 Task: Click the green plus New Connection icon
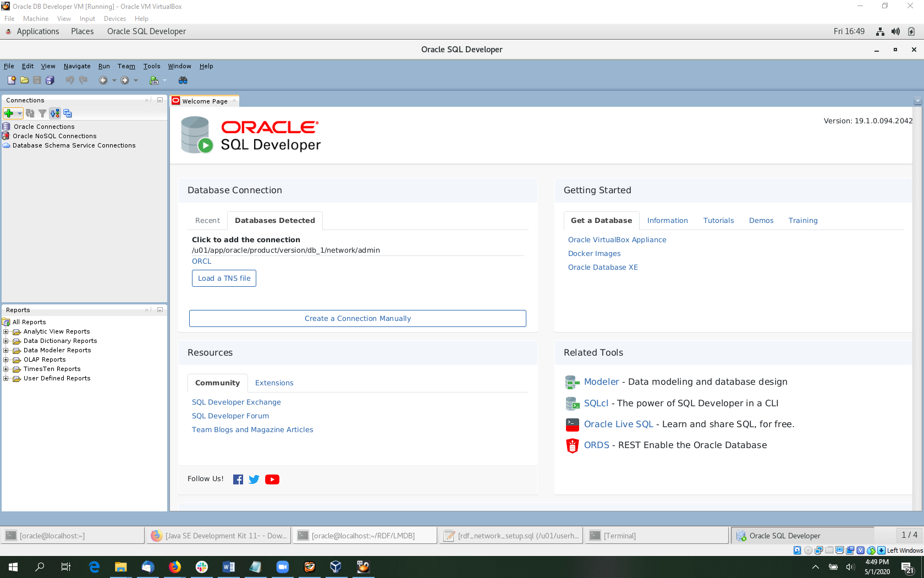click(9, 113)
